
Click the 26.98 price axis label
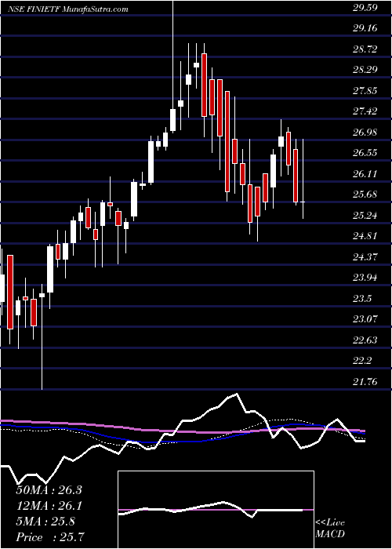[365, 132]
